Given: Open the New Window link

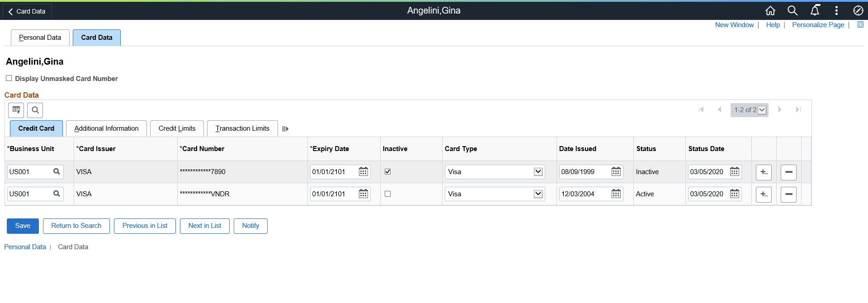Looking at the screenshot, I should pos(734,25).
